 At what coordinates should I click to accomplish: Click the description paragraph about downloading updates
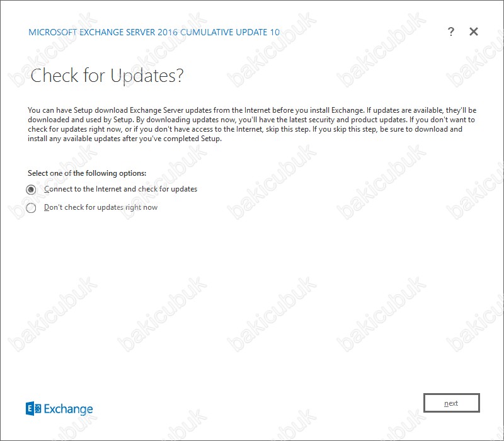click(x=252, y=124)
